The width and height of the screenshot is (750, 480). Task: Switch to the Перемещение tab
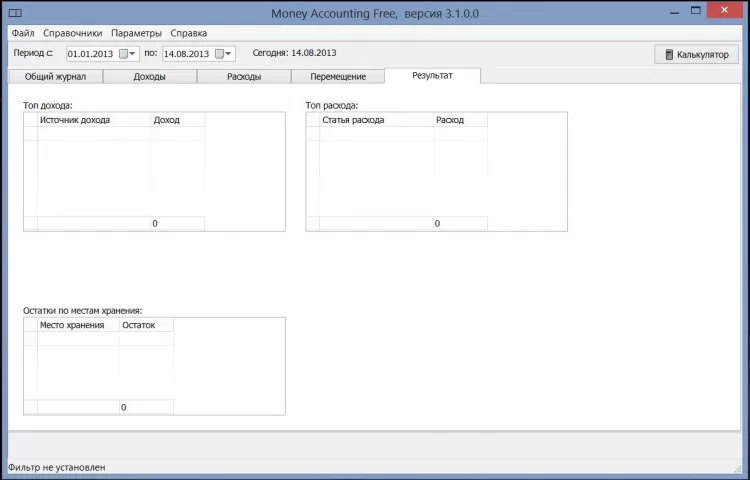[338, 76]
